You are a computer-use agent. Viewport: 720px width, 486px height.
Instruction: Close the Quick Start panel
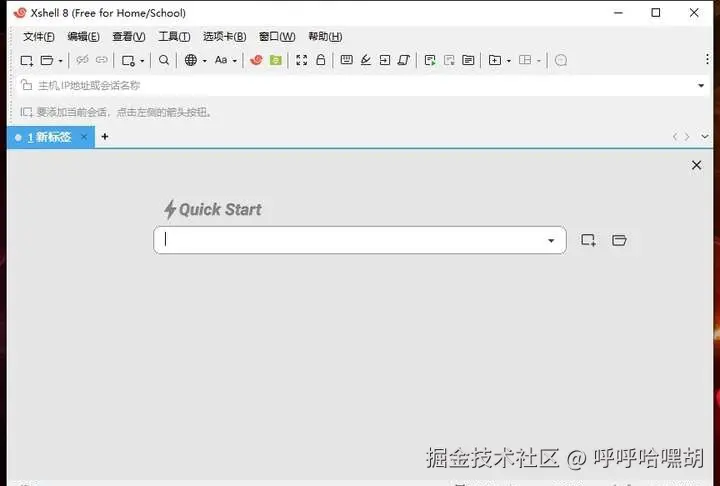(x=697, y=165)
